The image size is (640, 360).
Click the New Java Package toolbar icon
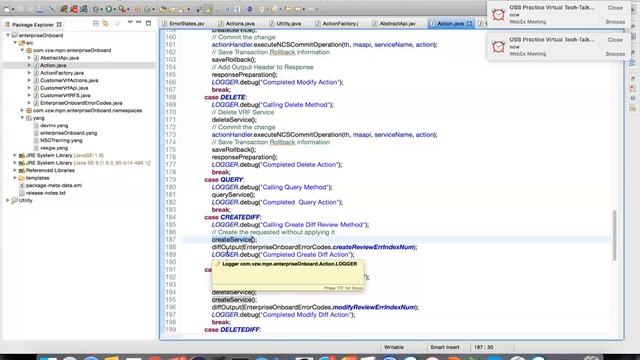point(138,9)
